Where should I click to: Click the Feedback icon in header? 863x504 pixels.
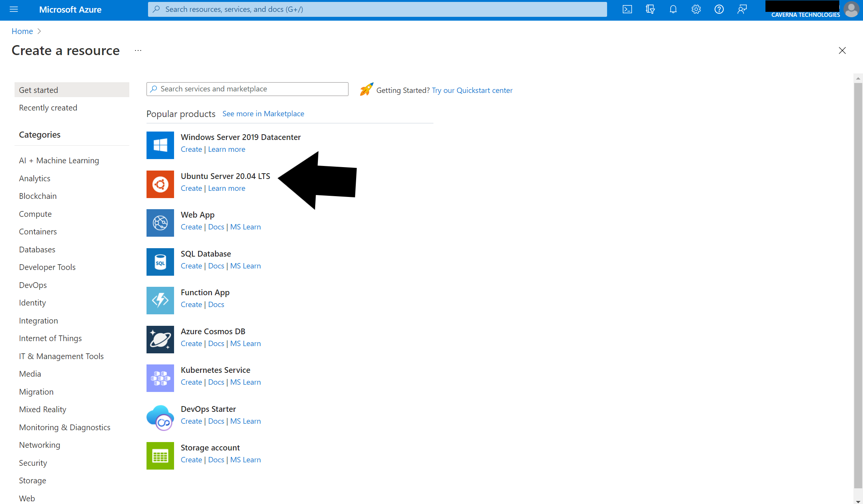(x=742, y=9)
